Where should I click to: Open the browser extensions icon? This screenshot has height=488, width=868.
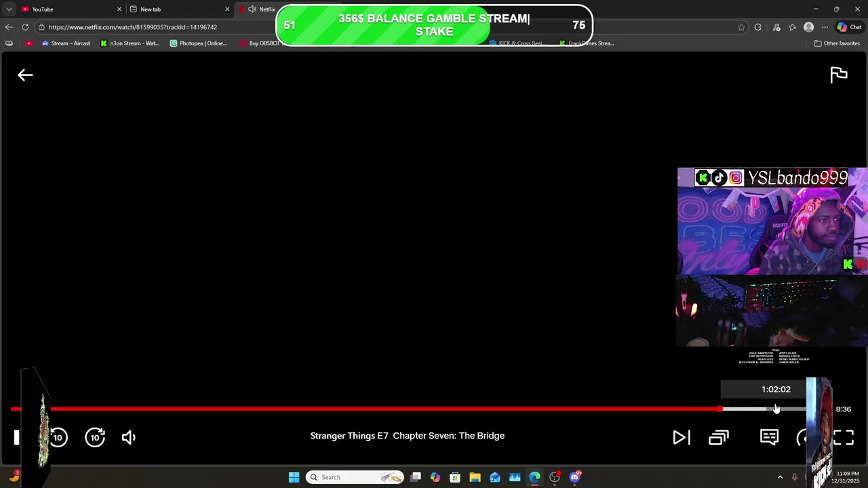pos(757,27)
